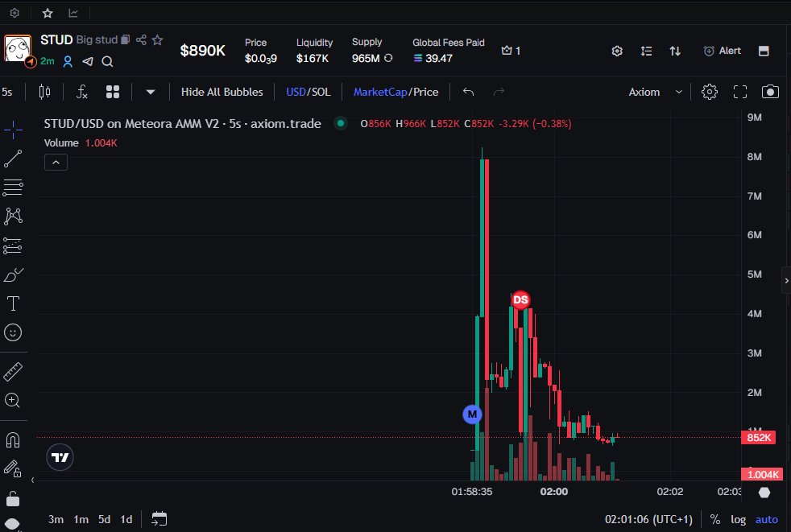Open the Axiom layout dropdown

pos(655,92)
